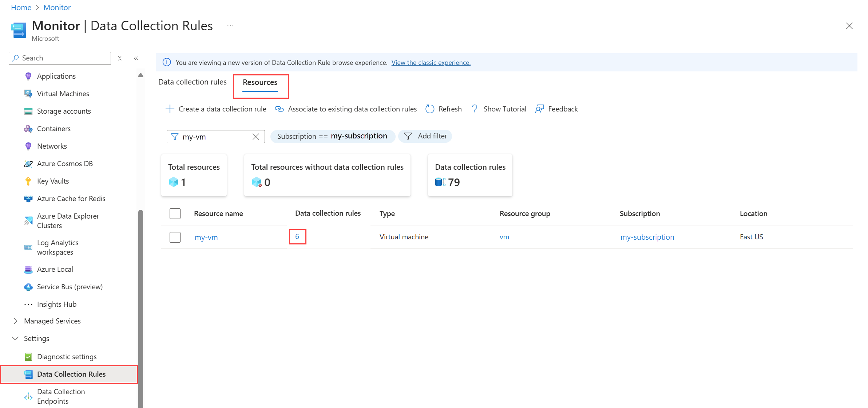
Task: Click the Feedback person icon
Action: [x=539, y=109]
